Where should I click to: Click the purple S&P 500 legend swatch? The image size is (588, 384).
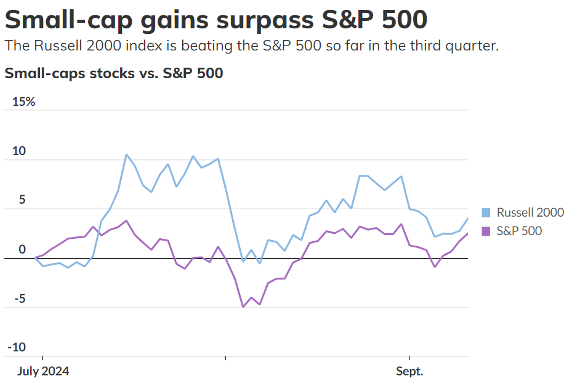(486, 231)
